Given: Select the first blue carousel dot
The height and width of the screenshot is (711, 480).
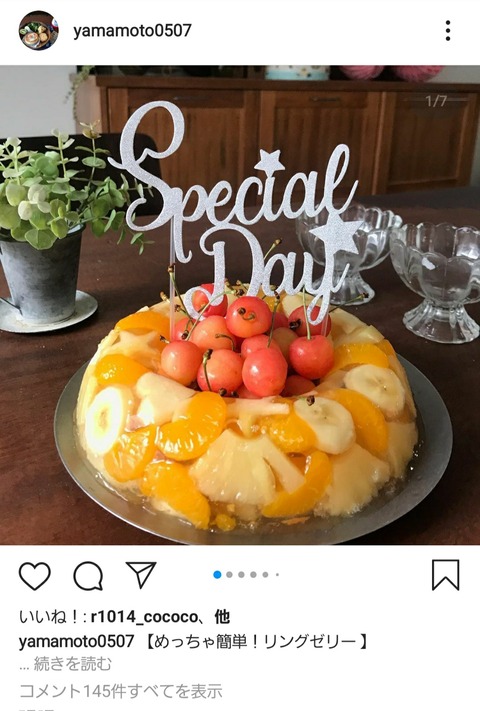Looking at the screenshot, I should tap(217, 575).
